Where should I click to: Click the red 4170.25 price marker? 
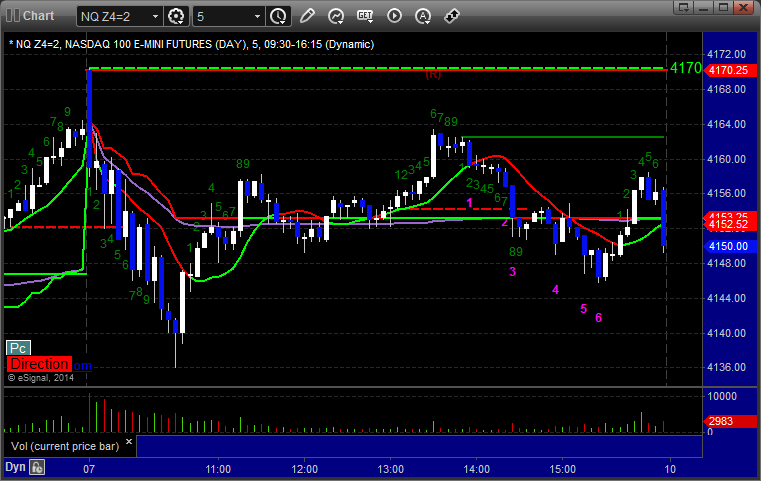(x=729, y=70)
